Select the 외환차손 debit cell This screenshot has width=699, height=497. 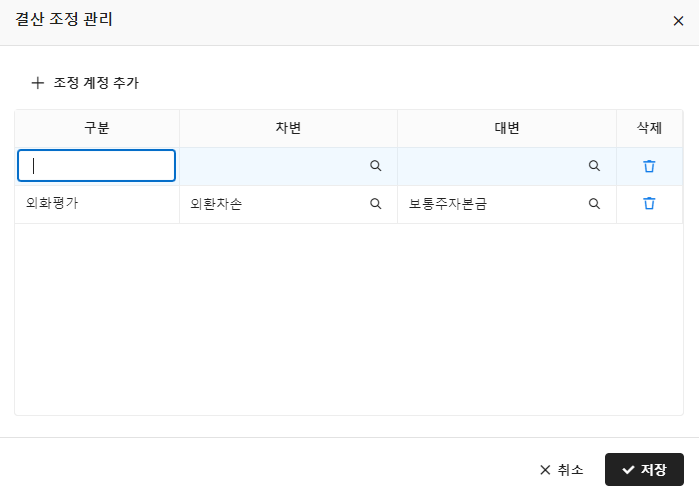275,204
